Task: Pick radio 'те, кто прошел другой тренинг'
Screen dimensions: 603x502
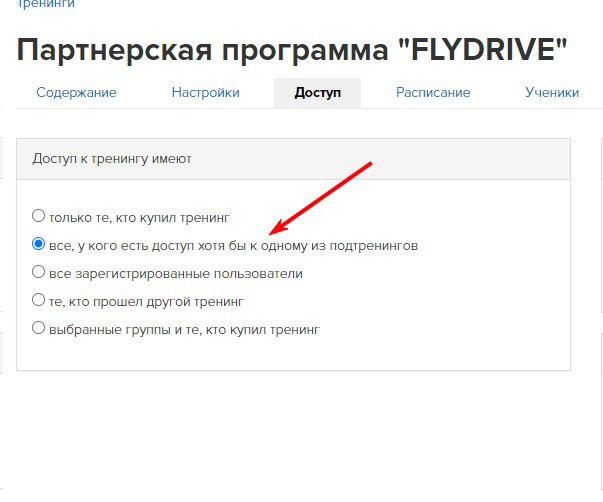Action: coord(38,300)
